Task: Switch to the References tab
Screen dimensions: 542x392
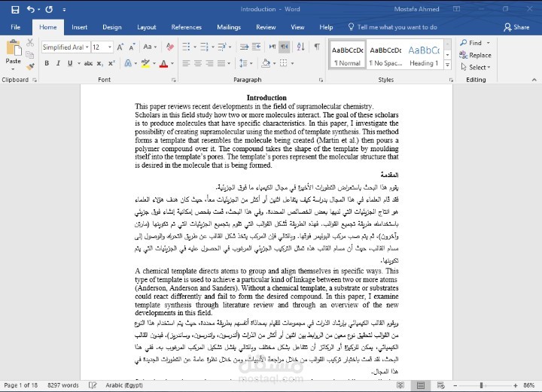Action: tap(187, 27)
